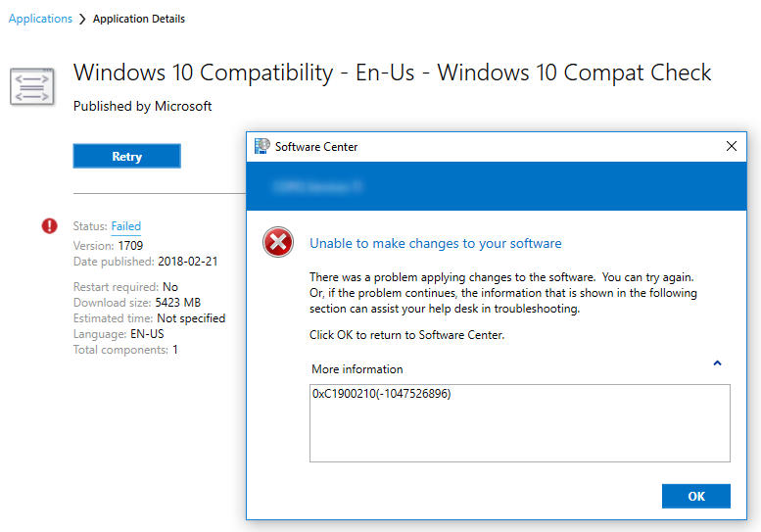Click the Windows 10 Compat Check title
The image size is (761, 532).
point(392,73)
